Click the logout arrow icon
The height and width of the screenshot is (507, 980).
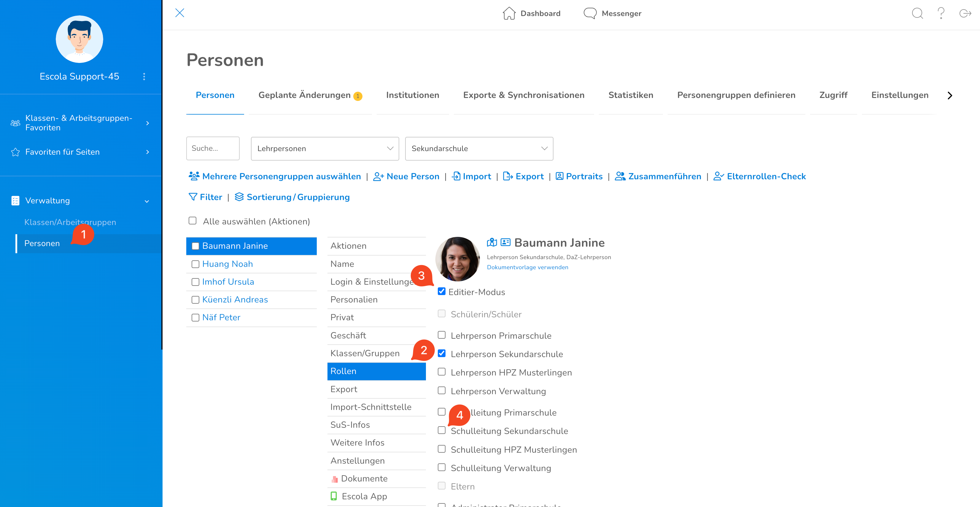click(x=965, y=13)
